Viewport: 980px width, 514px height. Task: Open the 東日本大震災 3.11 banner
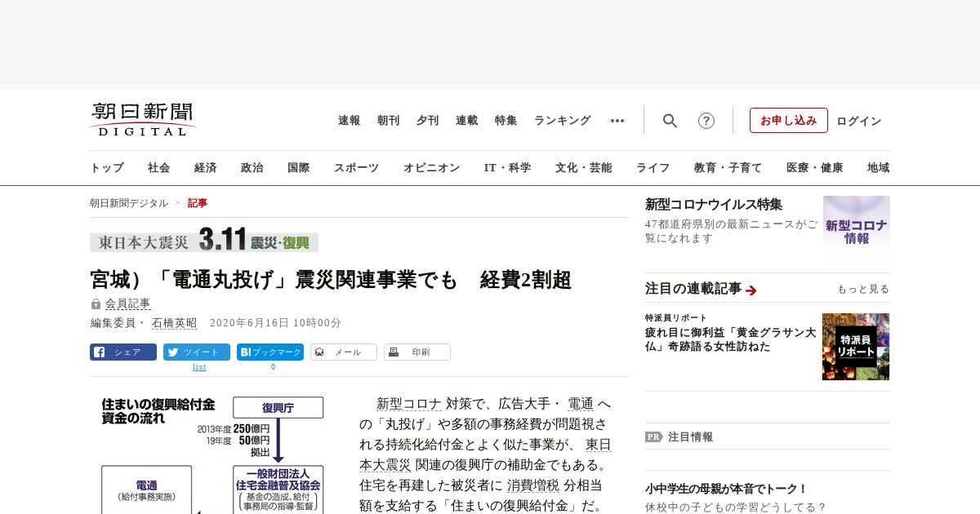tap(204, 241)
